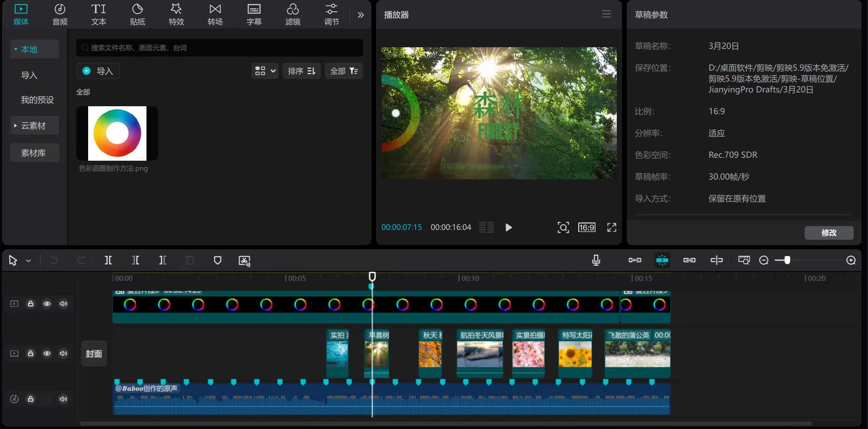Screen dimensions: 868x429
Task: Click the split clip tool icon
Action: [x=108, y=260]
